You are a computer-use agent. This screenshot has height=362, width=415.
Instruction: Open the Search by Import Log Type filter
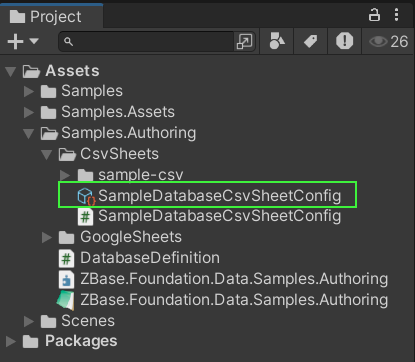click(344, 41)
